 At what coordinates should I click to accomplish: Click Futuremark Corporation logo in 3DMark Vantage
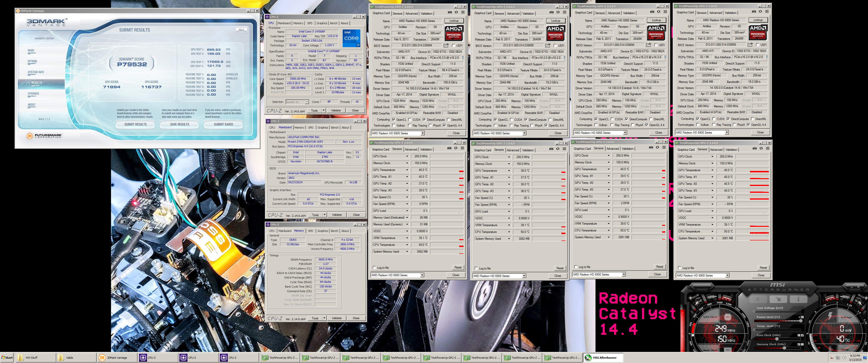pyautogui.click(x=44, y=136)
